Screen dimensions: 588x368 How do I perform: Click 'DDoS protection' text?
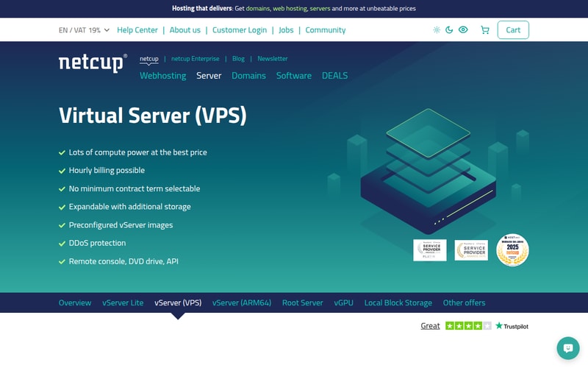point(97,244)
